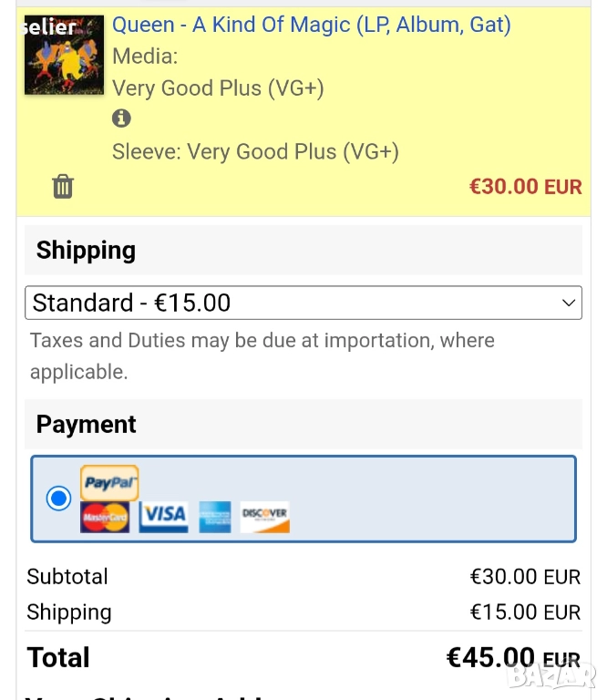Open the Queen - A Kind Of Magic link
The image size is (607, 700).
[x=311, y=25]
